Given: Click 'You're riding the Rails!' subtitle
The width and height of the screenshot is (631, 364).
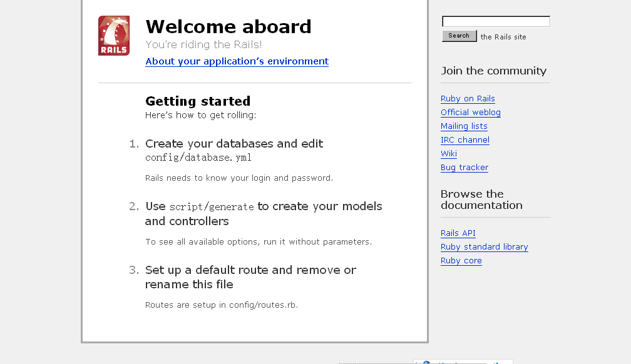Looking at the screenshot, I should point(203,44).
